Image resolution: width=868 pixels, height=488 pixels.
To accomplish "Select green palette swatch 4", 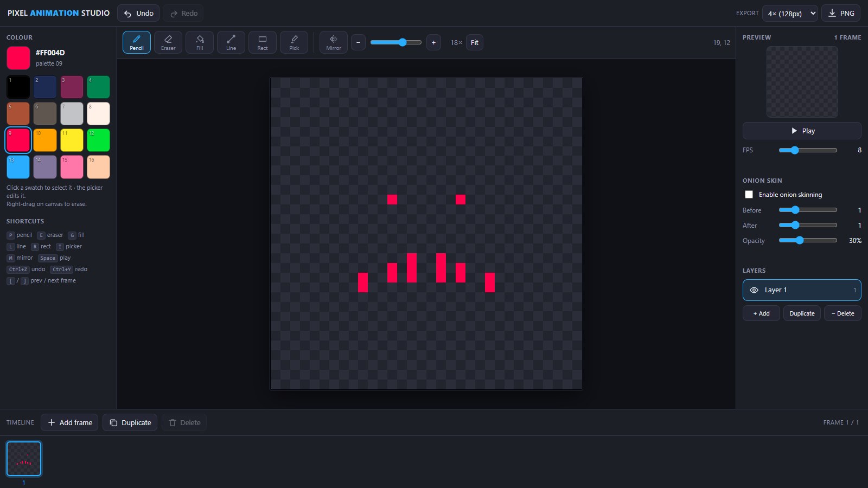I will pyautogui.click(x=99, y=87).
